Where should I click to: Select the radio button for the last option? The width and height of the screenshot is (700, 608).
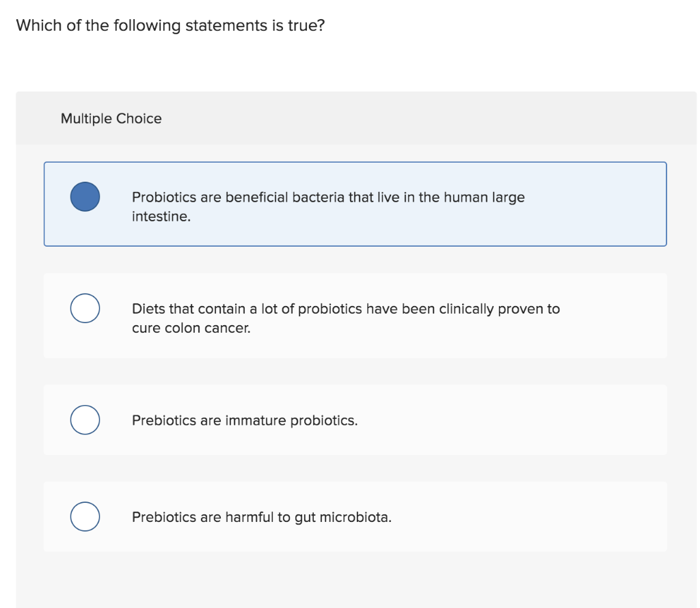[85, 516]
